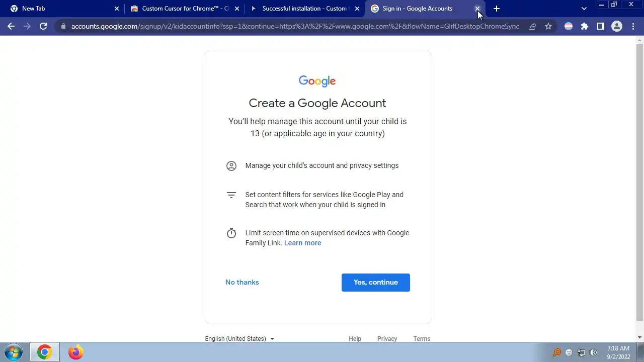View site information lock icon
Viewport: 644px width, 362px height.
[x=62, y=26]
